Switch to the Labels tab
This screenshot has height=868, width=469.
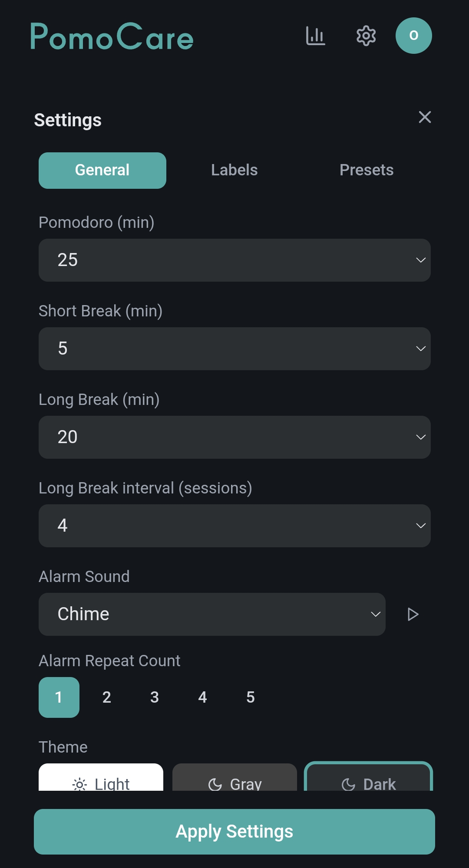click(234, 170)
